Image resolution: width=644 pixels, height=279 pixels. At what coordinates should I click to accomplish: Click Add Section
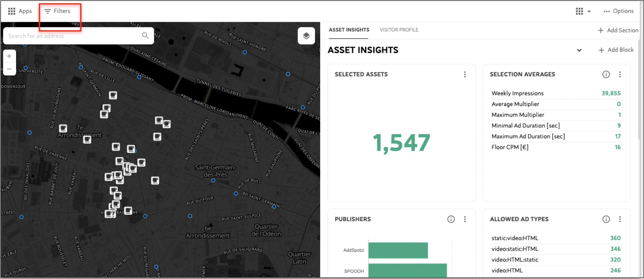point(618,30)
